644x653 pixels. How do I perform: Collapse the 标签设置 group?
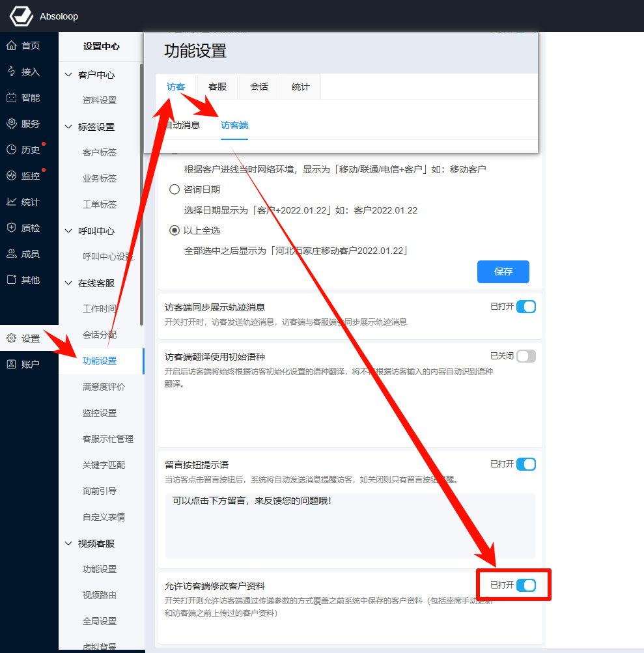(x=69, y=127)
